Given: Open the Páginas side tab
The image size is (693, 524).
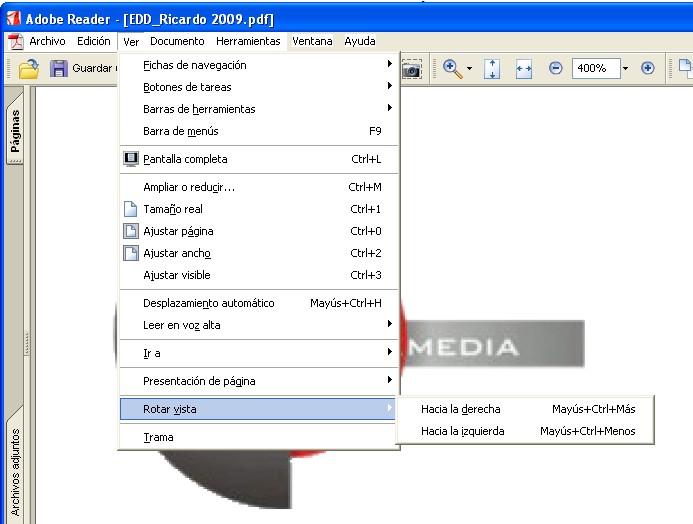Looking at the screenshot, I should click(15, 129).
